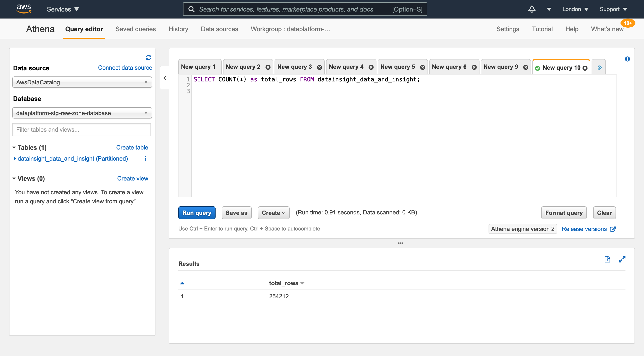Viewport: 644px width, 356px height.
Task: Open Release versions external link icon
Action: 613,229
